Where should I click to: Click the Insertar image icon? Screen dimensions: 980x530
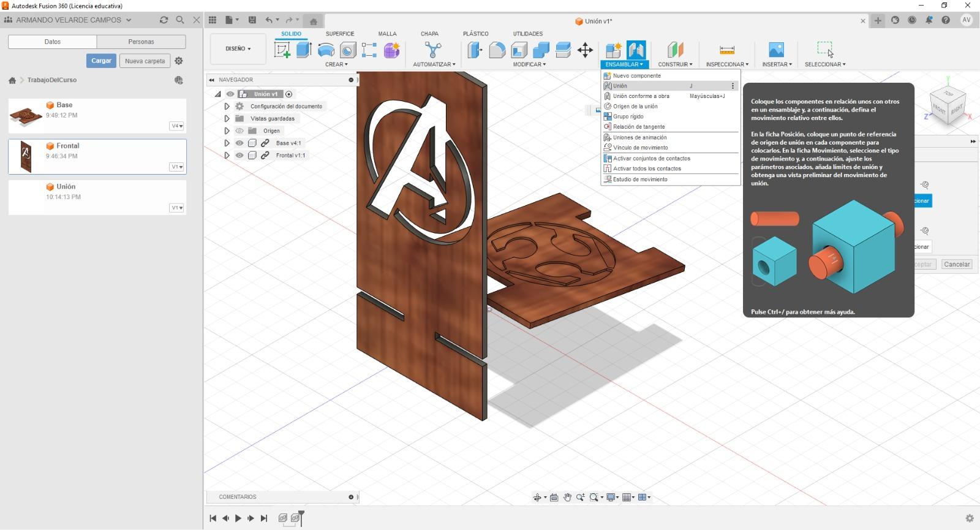[x=776, y=50]
